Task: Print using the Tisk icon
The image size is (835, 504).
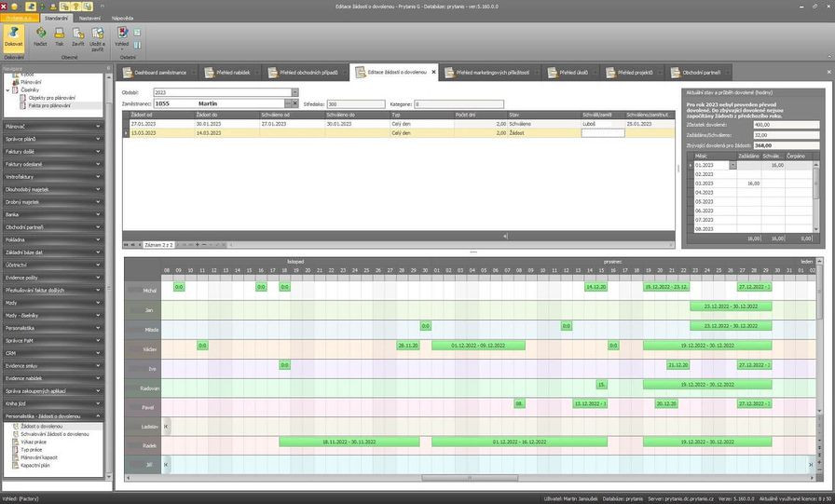Action: (60, 35)
